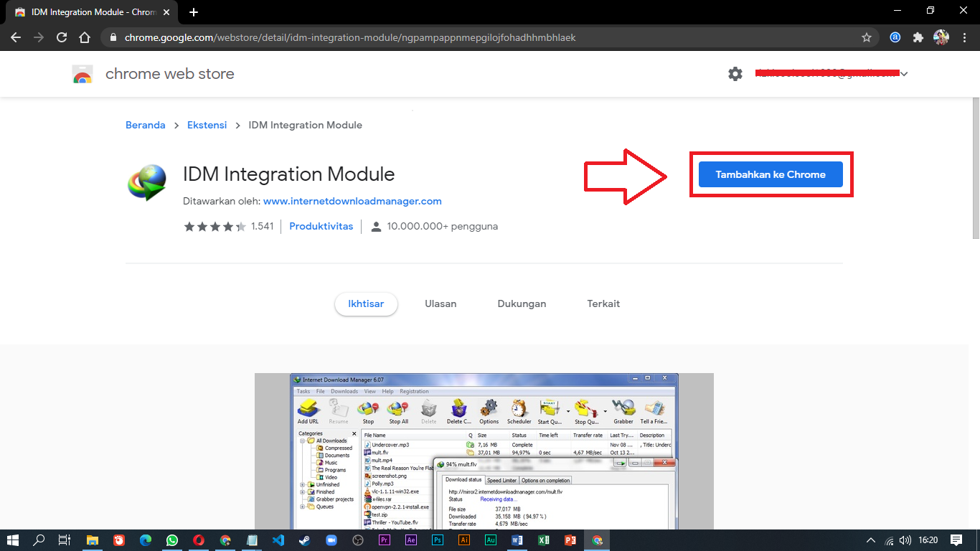
Task: Go back to the previous page
Action: (x=16, y=37)
